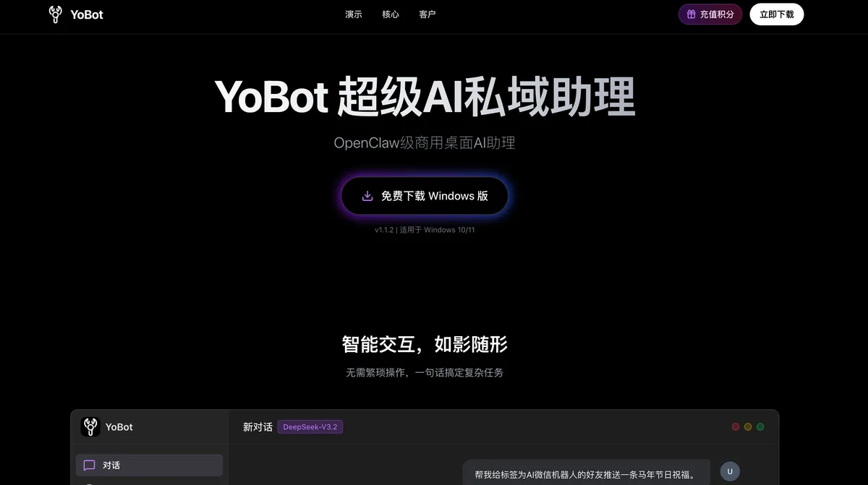
Task: Click the subtitle OpenClaw级商用桌面AI助理
Action: point(425,143)
